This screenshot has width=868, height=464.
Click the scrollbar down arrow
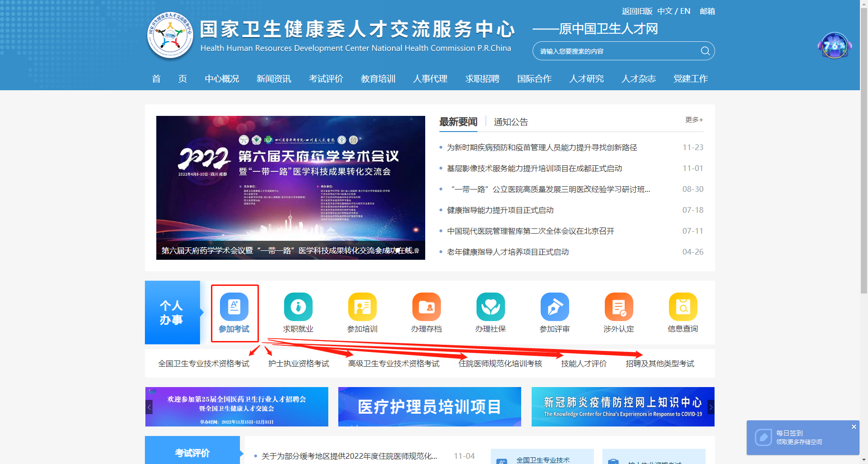(864, 460)
